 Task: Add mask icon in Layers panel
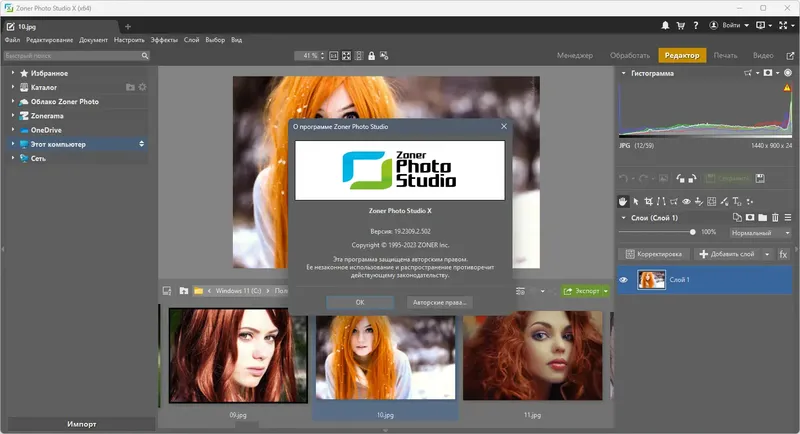click(750, 217)
